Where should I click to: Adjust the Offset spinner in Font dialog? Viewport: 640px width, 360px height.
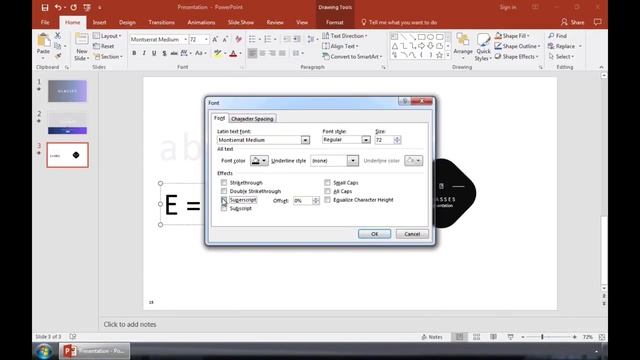(316, 200)
